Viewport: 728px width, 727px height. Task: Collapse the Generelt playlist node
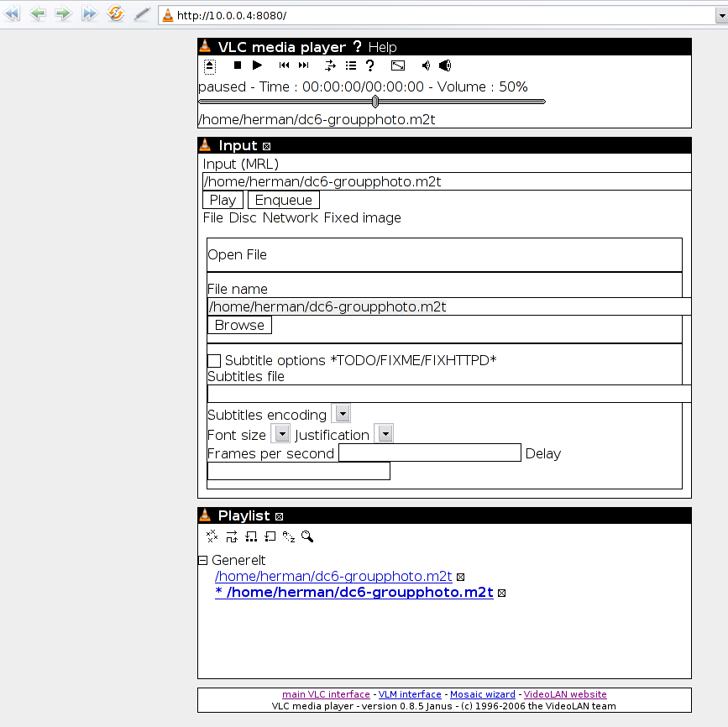[x=202, y=560]
